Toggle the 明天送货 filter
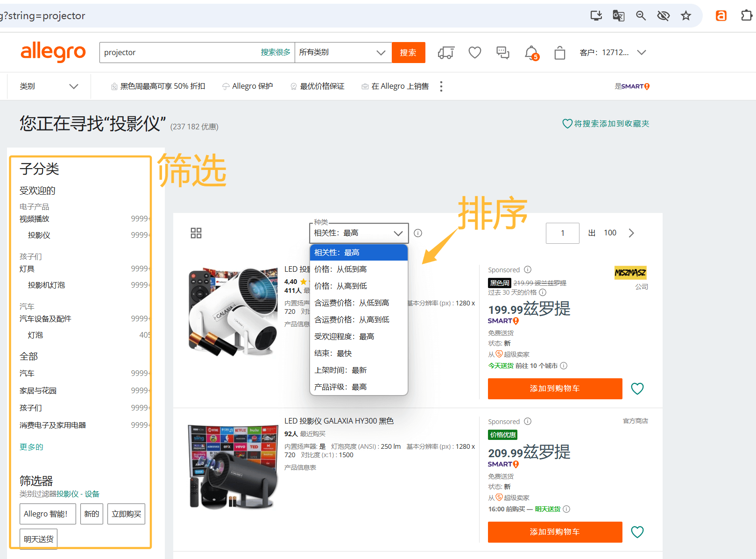Screen dimensions: 756x559 pos(38,539)
